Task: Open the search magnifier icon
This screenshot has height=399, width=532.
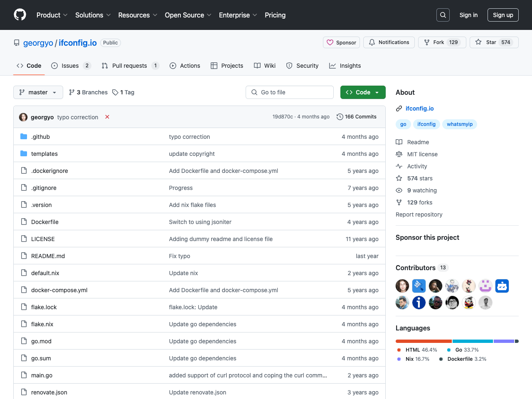Action: 443,15
